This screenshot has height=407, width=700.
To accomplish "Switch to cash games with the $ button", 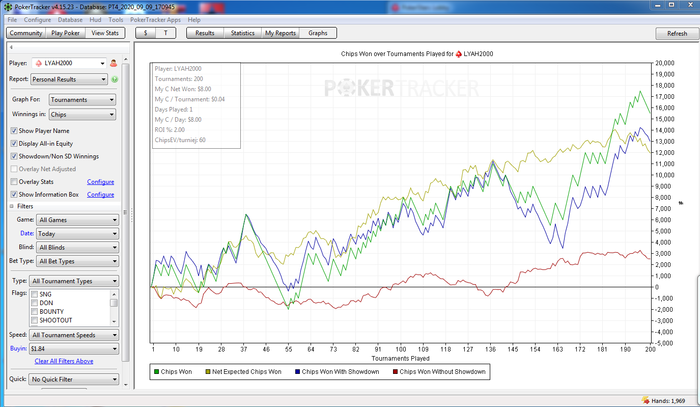I will click(x=148, y=33).
